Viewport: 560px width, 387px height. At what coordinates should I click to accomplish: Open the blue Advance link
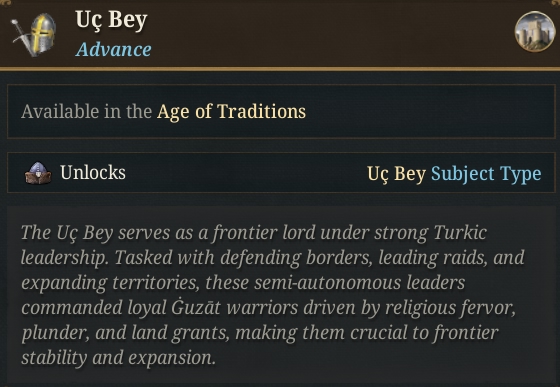(114, 49)
